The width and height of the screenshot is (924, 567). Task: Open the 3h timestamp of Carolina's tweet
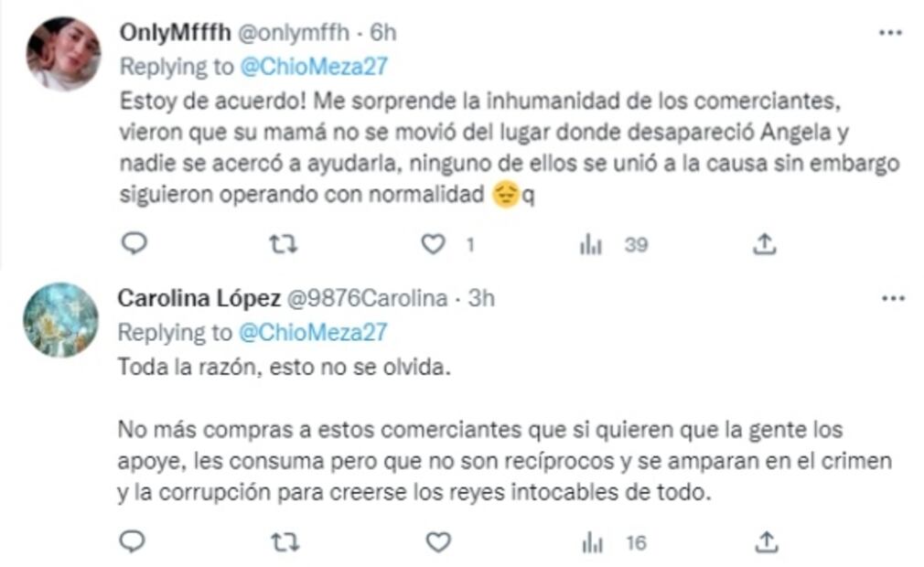(x=480, y=299)
